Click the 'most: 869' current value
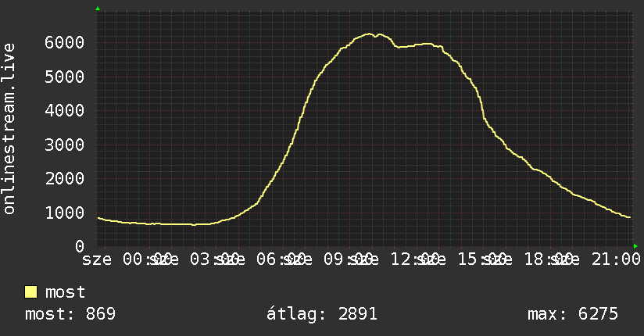The width and height of the screenshot is (644, 336). click(70, 314)
